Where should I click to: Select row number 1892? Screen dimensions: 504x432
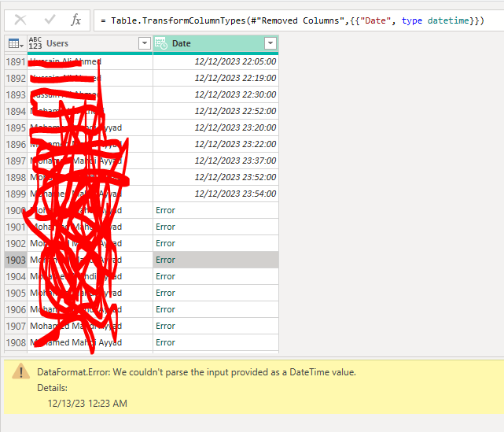pos(16,78)
